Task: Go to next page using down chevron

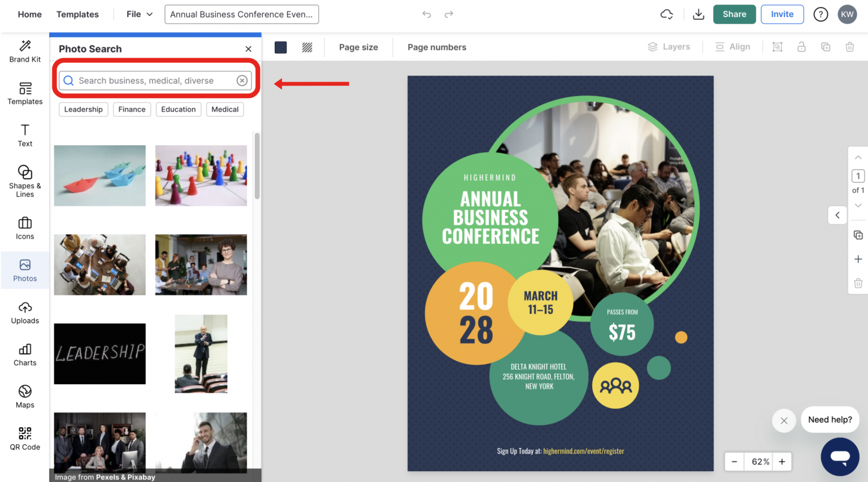Action: [858, 206]
